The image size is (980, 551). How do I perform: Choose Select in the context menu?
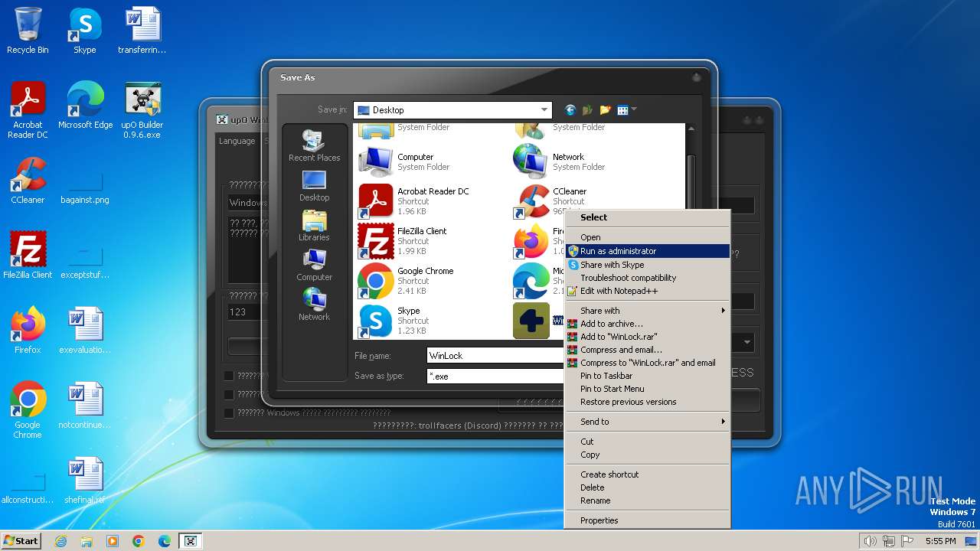pyautogui.click(x=647, y=217)
